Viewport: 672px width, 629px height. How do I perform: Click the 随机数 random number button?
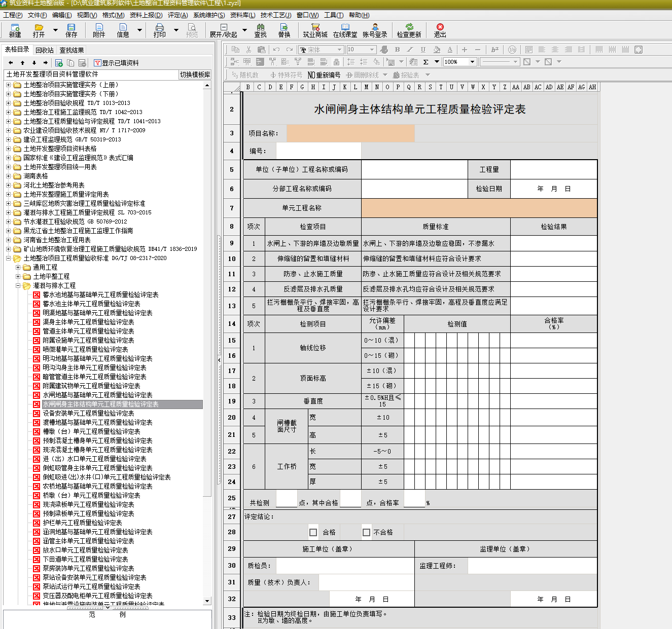(x=245, y=75)
